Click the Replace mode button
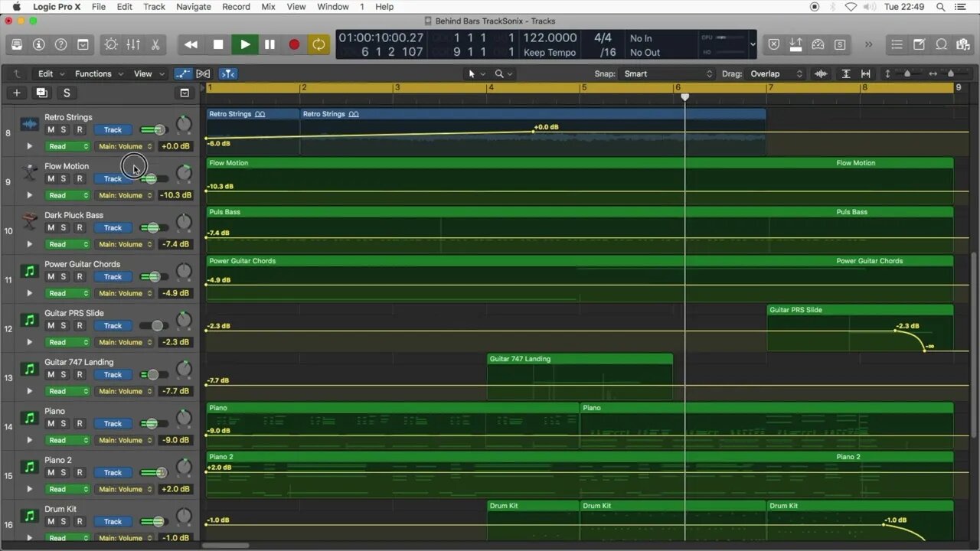 click(773, 44)
